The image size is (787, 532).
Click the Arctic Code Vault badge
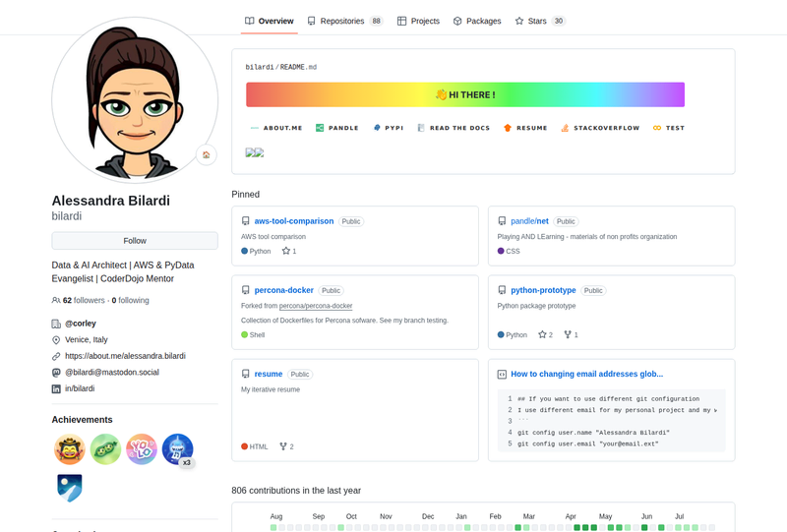pos(69,488)
